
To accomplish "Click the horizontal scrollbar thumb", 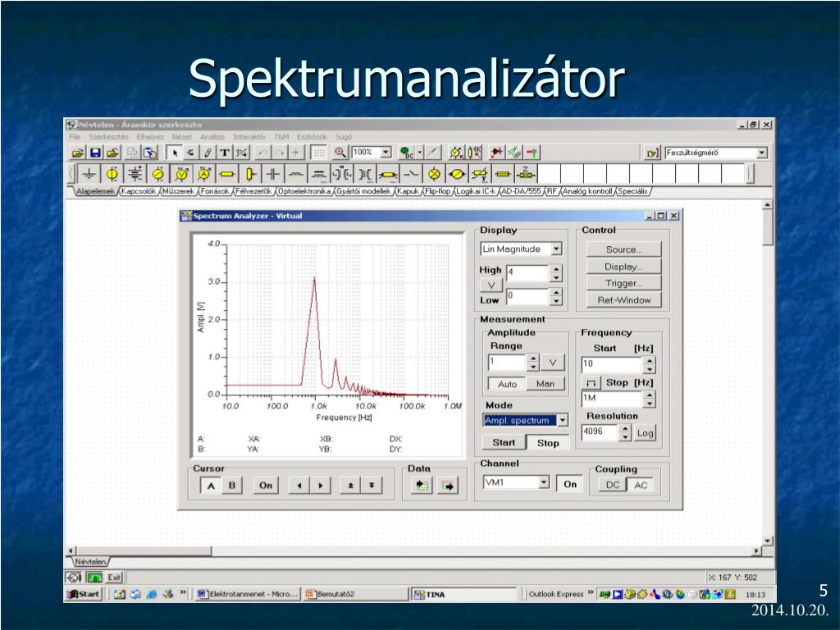I will pyautogui.click(x=144, y=550).
